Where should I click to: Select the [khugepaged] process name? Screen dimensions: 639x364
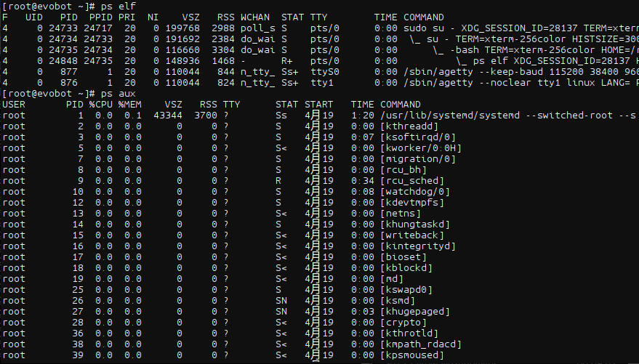[x=415, y=312]
